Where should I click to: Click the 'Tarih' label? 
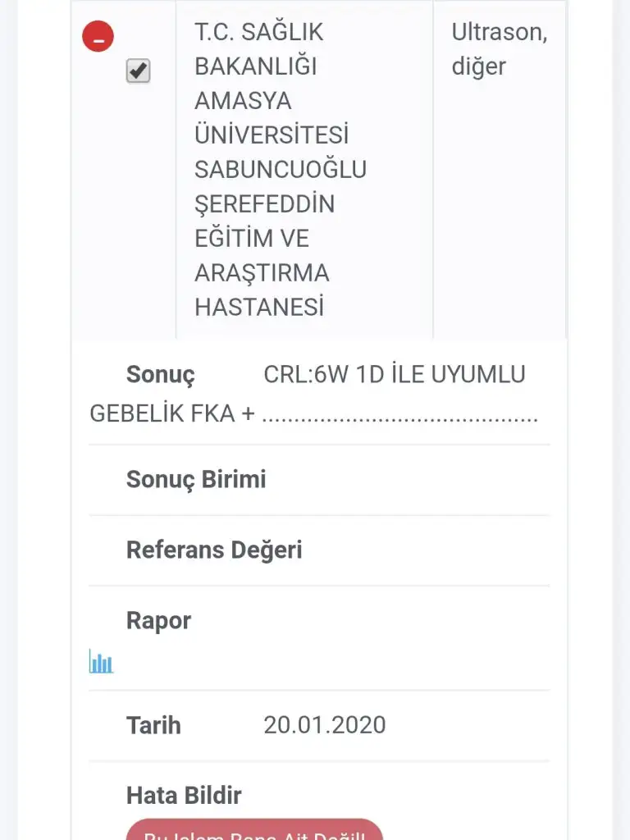point(153,725)
